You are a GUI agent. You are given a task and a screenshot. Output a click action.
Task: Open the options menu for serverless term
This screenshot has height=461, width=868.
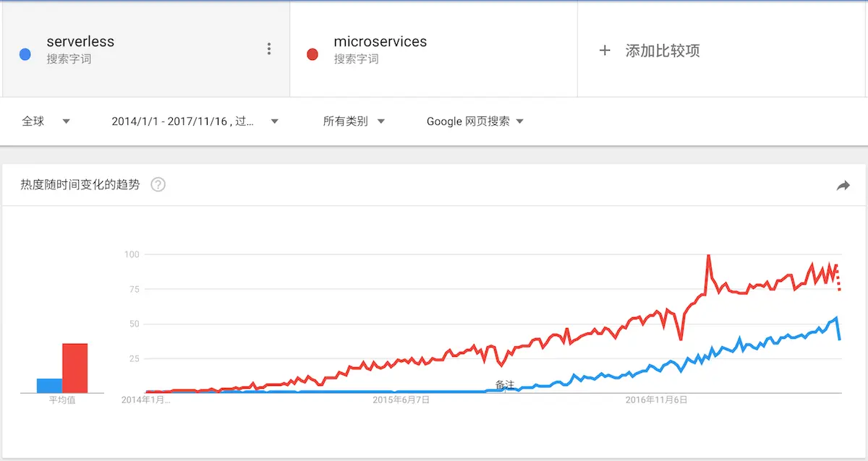pyautogui.click(x=269, y=48)
